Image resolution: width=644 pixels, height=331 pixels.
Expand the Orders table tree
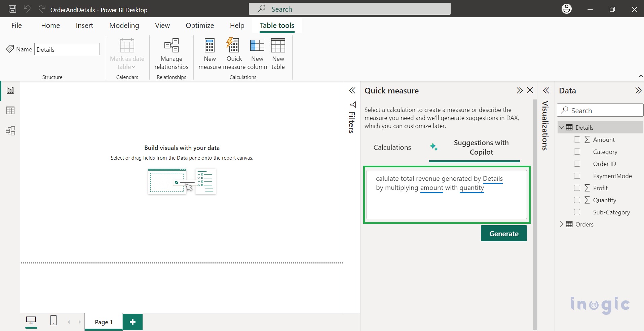[561, 224]
